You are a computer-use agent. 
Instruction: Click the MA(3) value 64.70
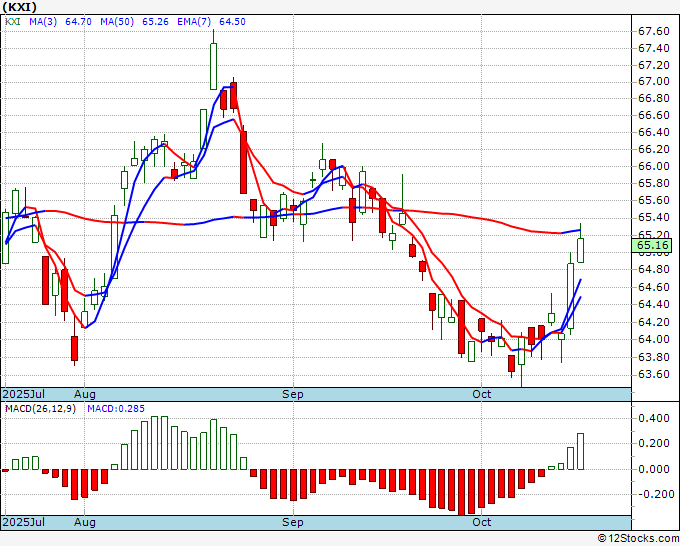coord(78,21)
